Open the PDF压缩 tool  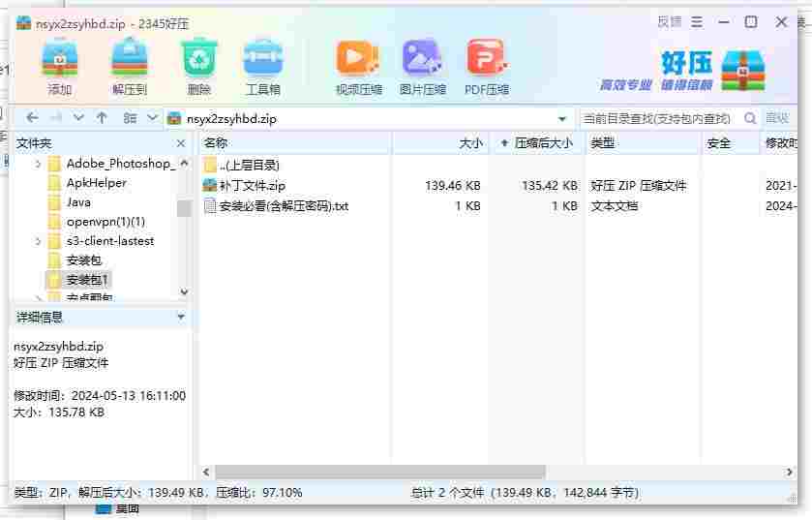pyautogui.click(x=486, y=68)
